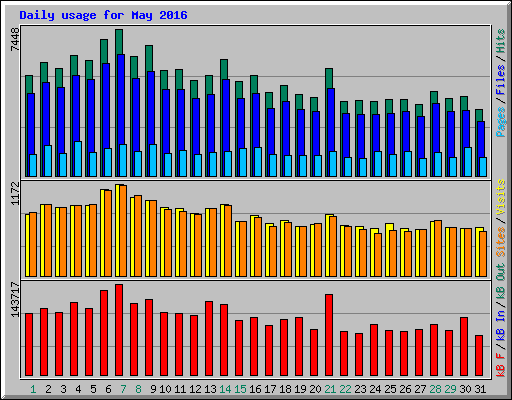512x400 pixels.
Task: Click day 20 on the x-axis
Action: [315, 389]
